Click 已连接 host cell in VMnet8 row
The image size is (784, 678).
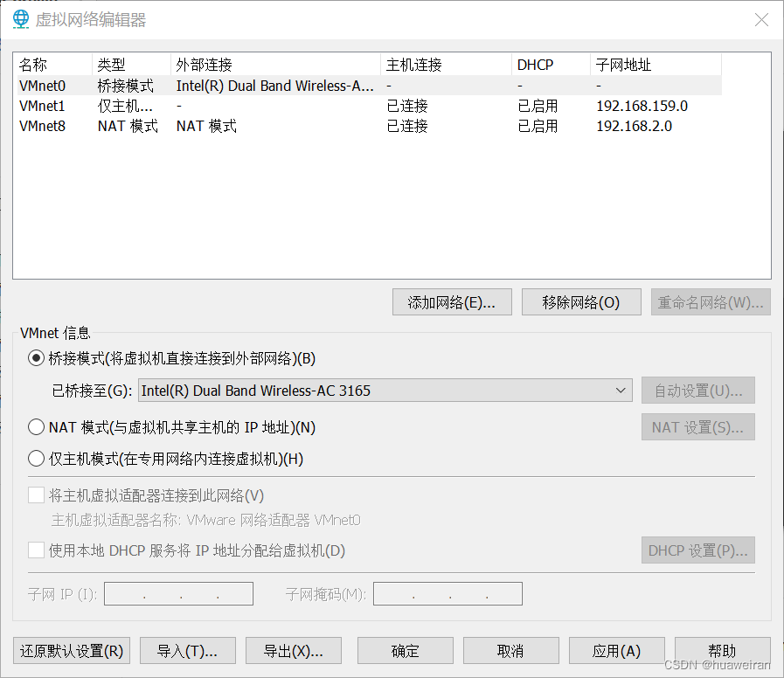407,126
